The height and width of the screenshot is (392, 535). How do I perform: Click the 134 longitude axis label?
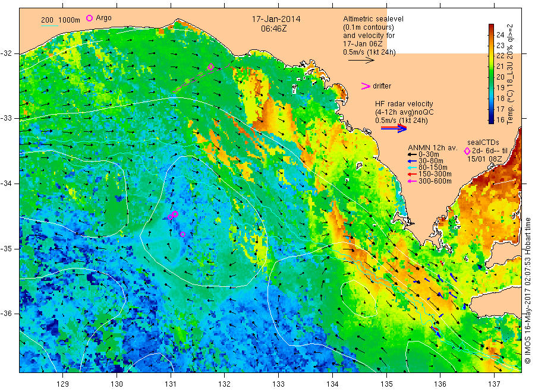click(332, 384)
